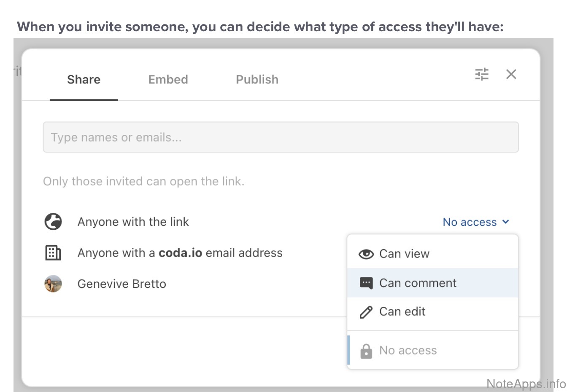The height and width of the screenshot is (392, 567).
Task: Click the building icon for coda.io domain
Action: pos(53,253)
